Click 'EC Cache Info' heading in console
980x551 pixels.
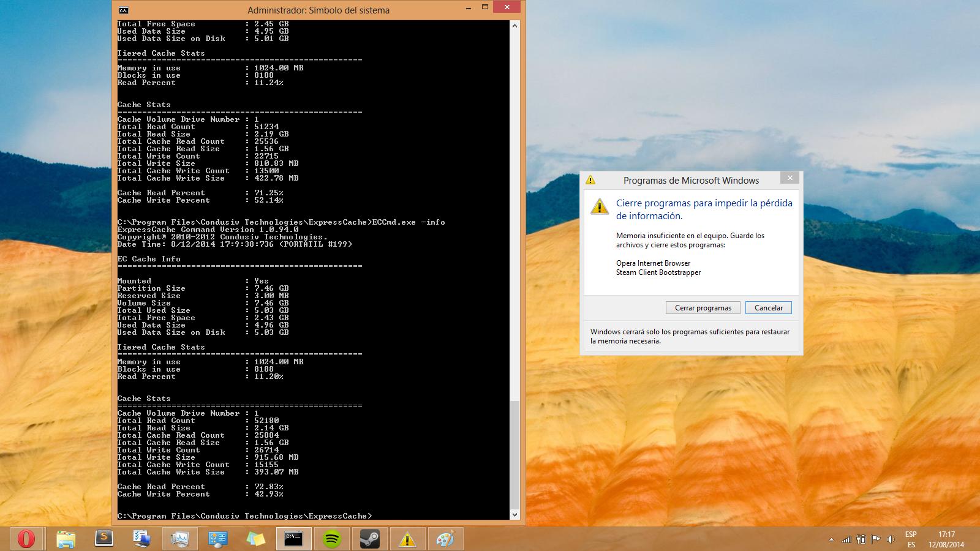click(149, 259)
